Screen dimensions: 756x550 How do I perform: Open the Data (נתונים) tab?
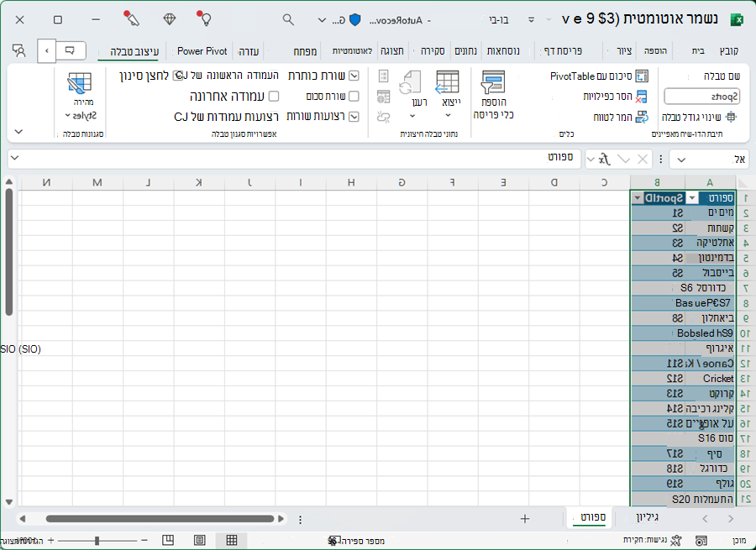(465, 51)
